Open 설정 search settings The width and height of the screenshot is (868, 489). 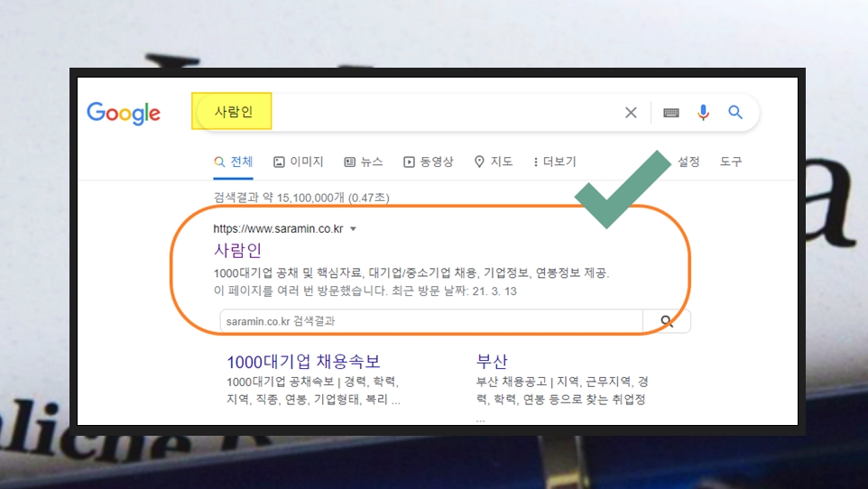(x=688, y=161)
